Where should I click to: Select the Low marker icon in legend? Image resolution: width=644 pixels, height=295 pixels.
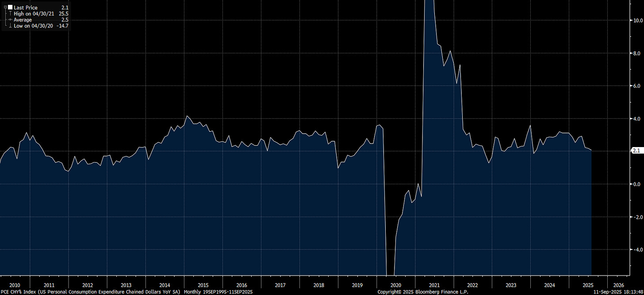click(x=9, y=26)
